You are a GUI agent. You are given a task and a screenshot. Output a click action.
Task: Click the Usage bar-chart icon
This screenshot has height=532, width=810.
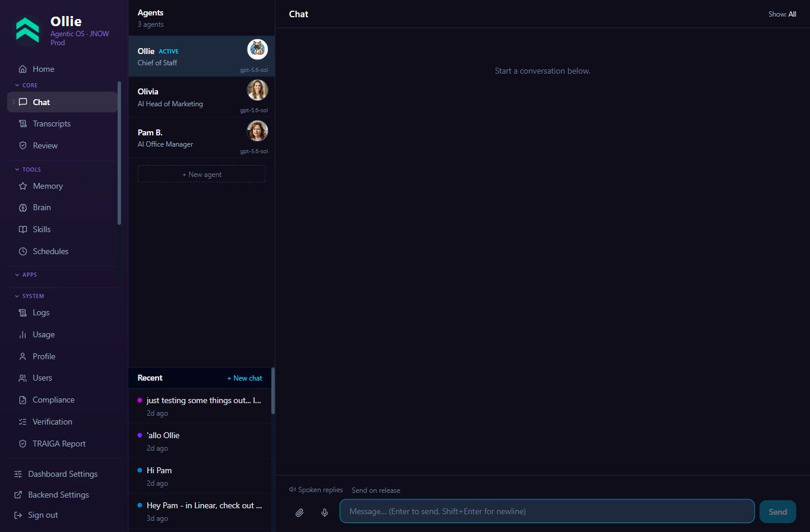23,334
